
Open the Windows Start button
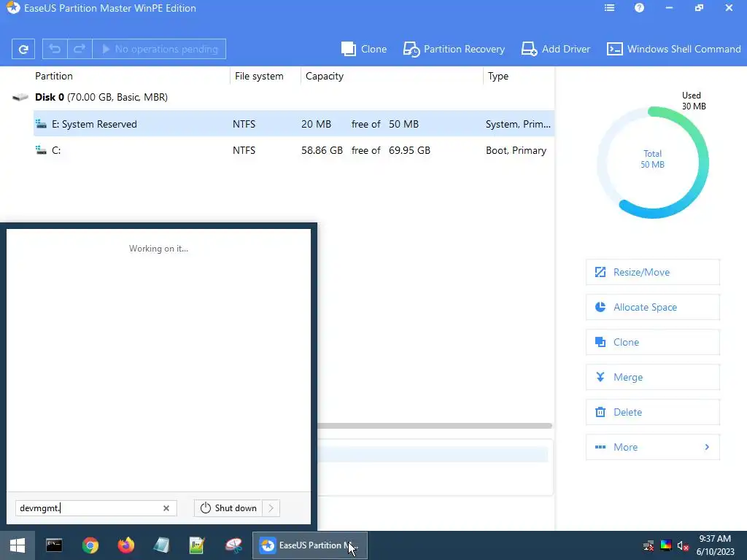point(18,545)
